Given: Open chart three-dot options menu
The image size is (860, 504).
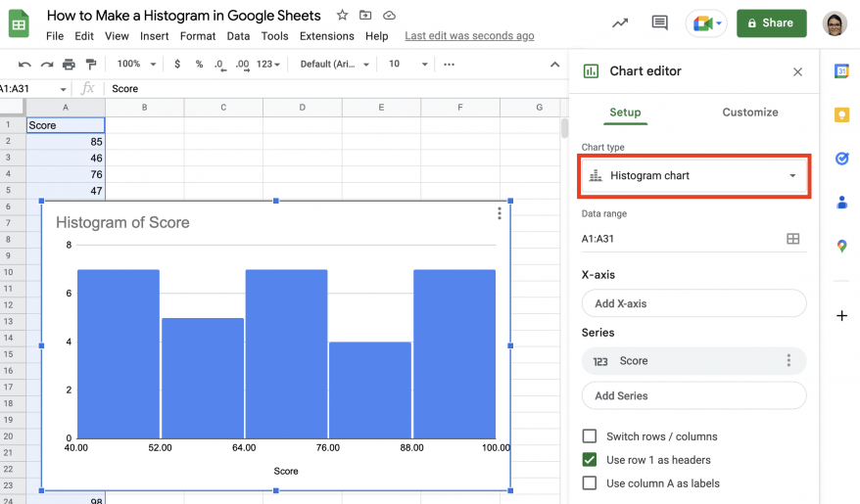Looking at the screenshot, I should pyautogui.click(x=500, y=213).
